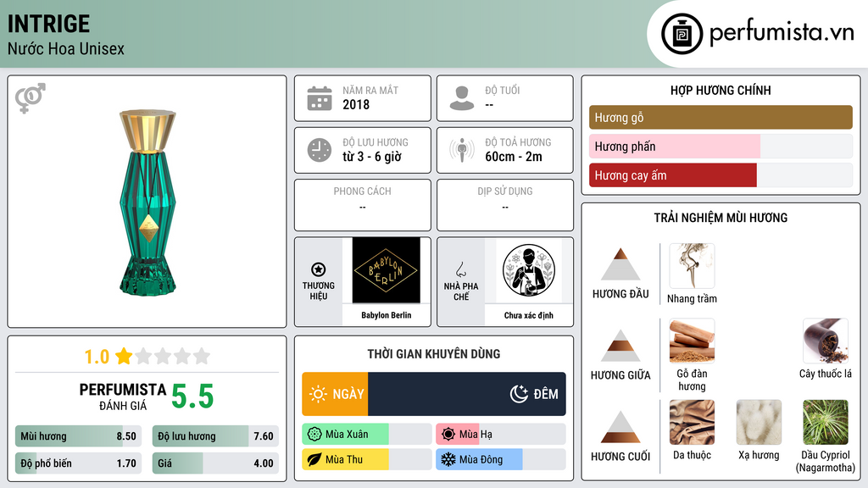Click the Trải nghiệm mùi hương heading
868x488 pixels.
tap(721, 218)
